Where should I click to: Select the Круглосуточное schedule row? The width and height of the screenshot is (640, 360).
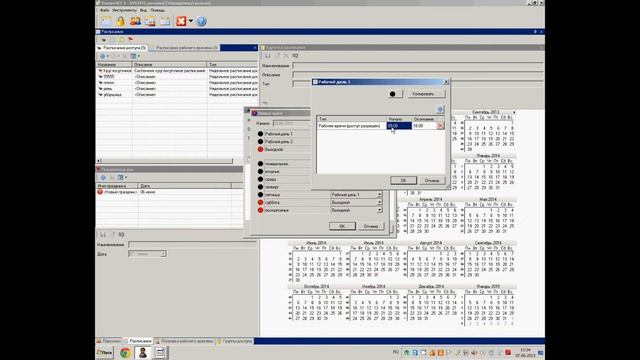[177, 71]
